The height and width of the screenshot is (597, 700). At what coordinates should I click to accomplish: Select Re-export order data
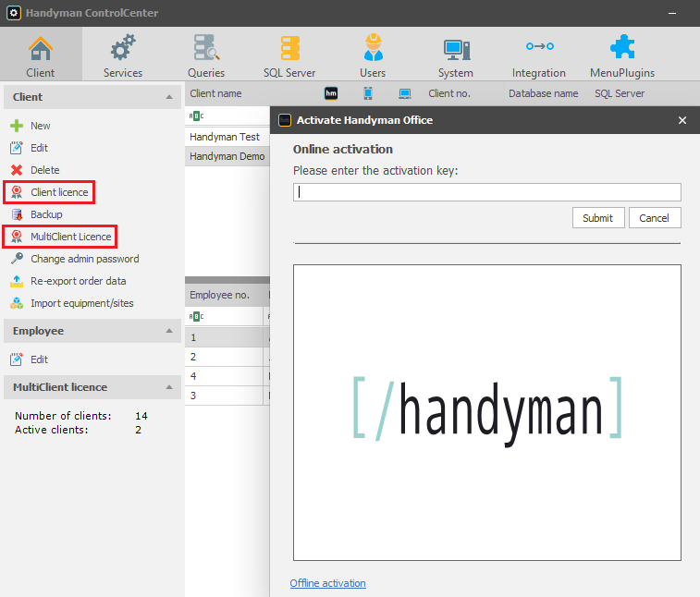(x=78, y=281)
